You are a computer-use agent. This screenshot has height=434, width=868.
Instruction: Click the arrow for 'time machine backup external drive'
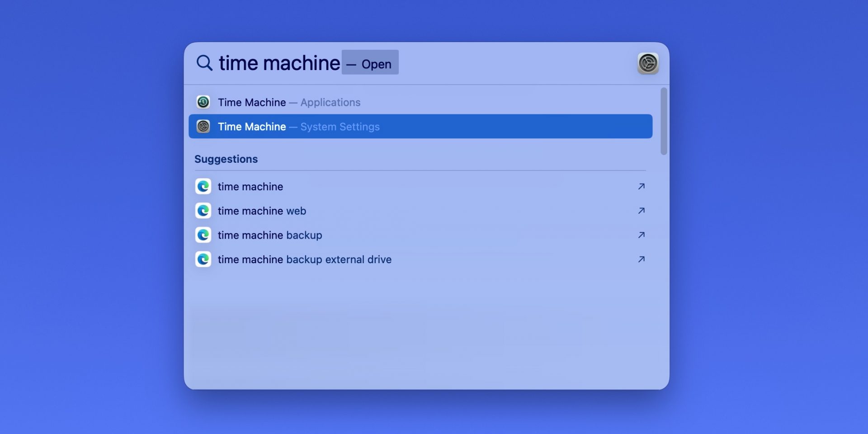[642, 259]
